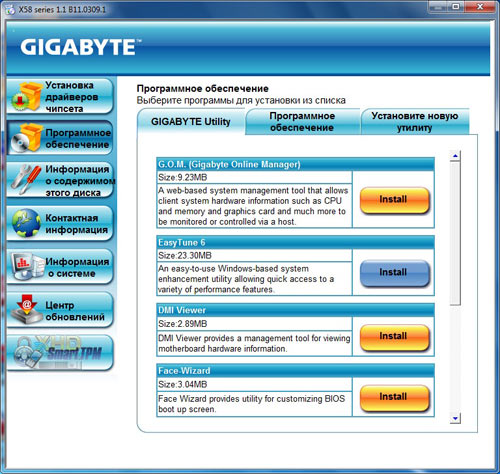Install EasyTune 6 utility
Viewport: 500px width, 474px height.
click(394, 273)
